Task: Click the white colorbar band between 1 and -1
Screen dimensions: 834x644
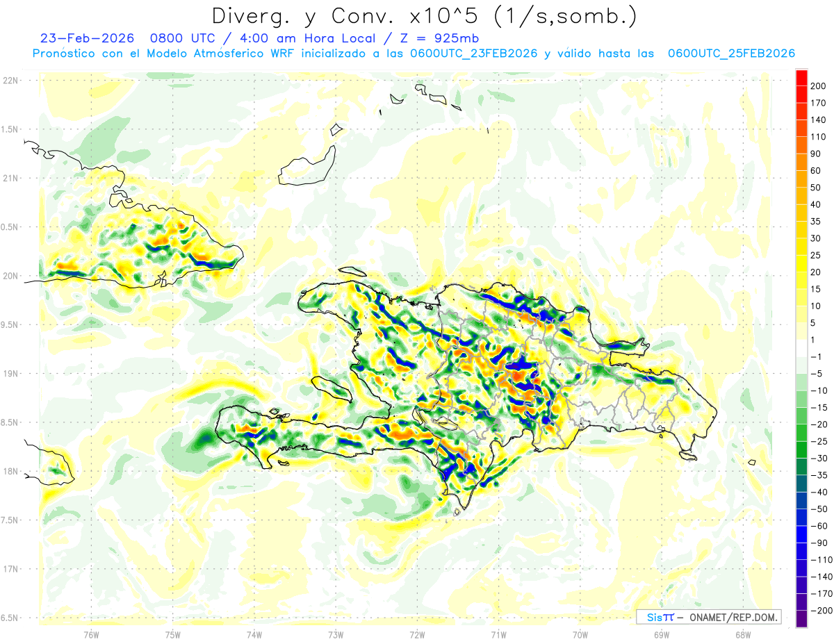Action: point(801,348)
